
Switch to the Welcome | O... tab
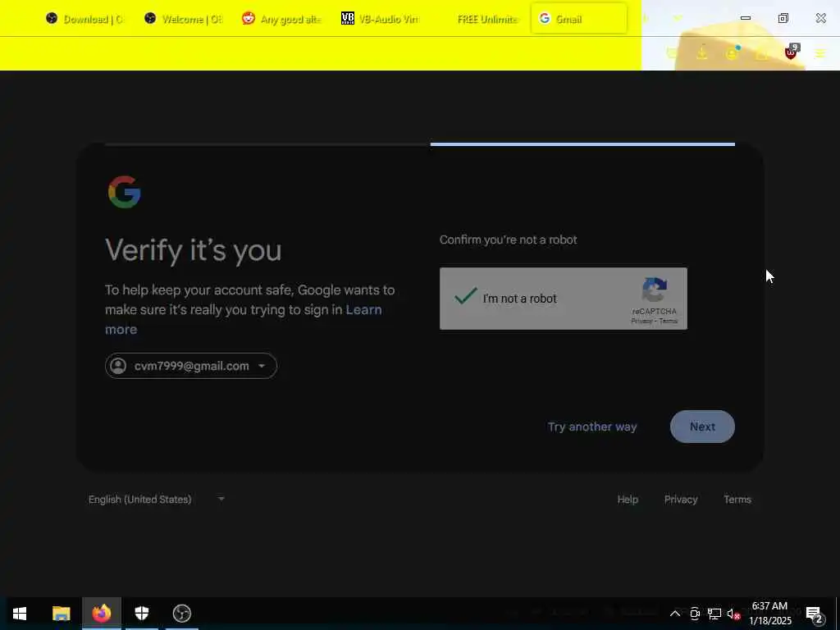pyautogui.click(x=183, y=19)
